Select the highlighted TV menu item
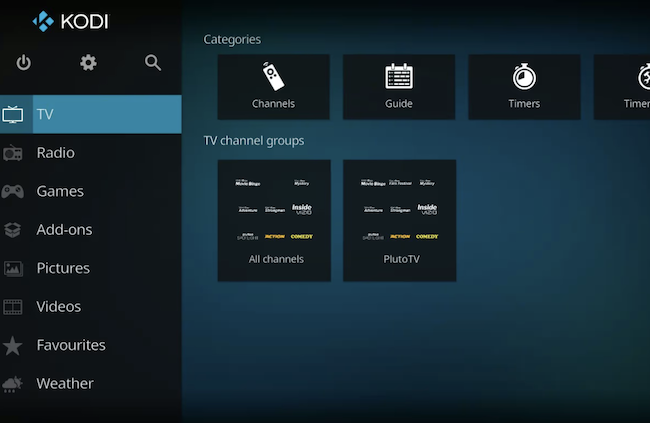The width and height of the screenshot is (650, 423). [90, 114]
